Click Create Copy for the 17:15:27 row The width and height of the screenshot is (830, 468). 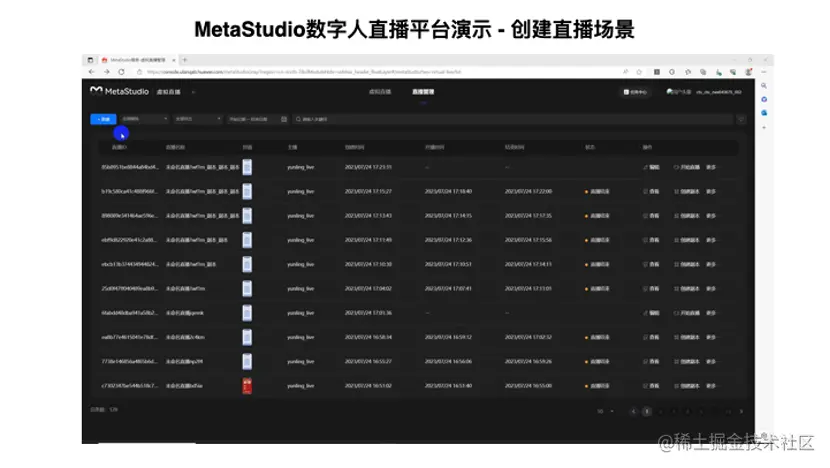pyautogui.click(x=687, y=192)
